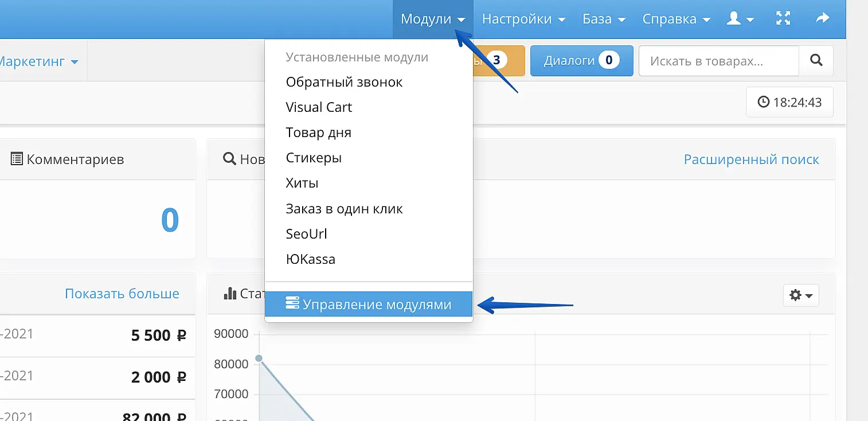The height and width of the screenshot is (421, 868).
Task: Open the ЮKassa module
Action: click(x=310, y=259)
